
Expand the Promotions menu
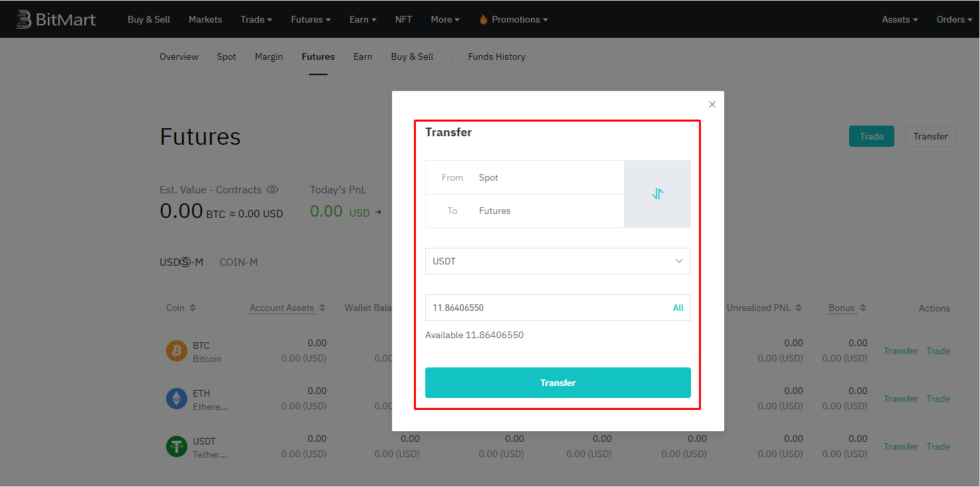520,19
